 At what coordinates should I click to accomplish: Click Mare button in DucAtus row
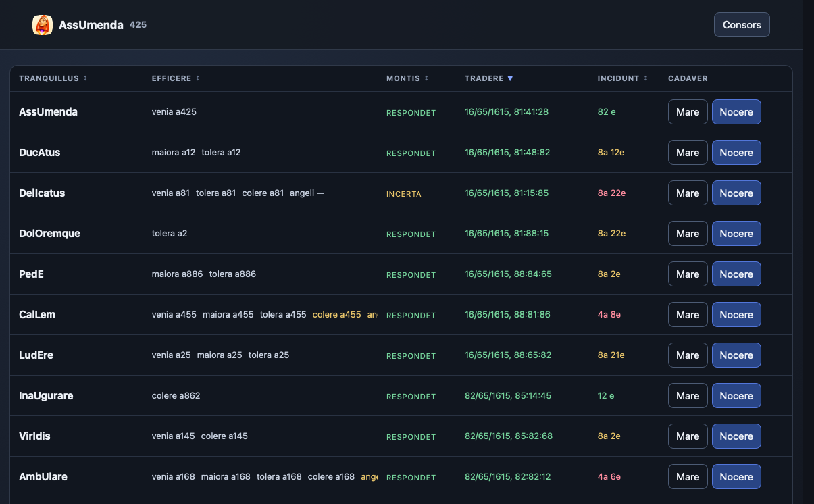[x=688, y=153]
